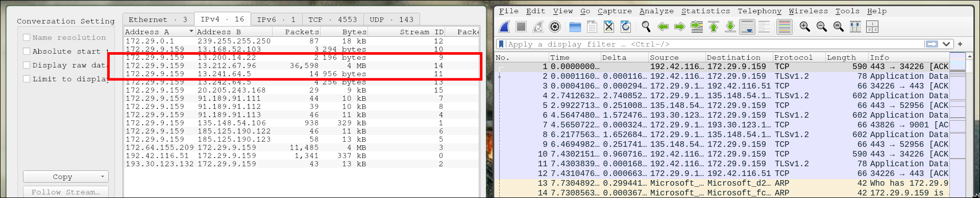Apply the display filter arrow

(x=932, y=44)
